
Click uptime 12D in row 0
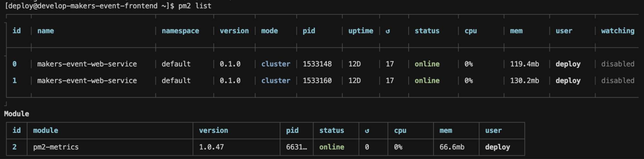[354, 64]
